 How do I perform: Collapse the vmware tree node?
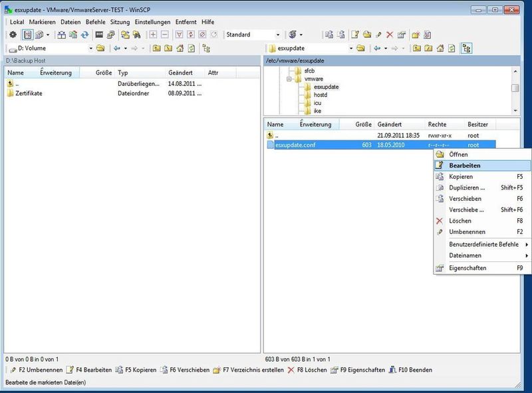click(x=289, y=79)
